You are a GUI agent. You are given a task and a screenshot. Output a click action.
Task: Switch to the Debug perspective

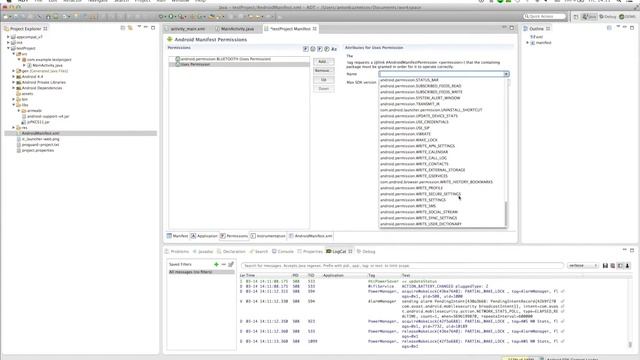click(608, 16)
